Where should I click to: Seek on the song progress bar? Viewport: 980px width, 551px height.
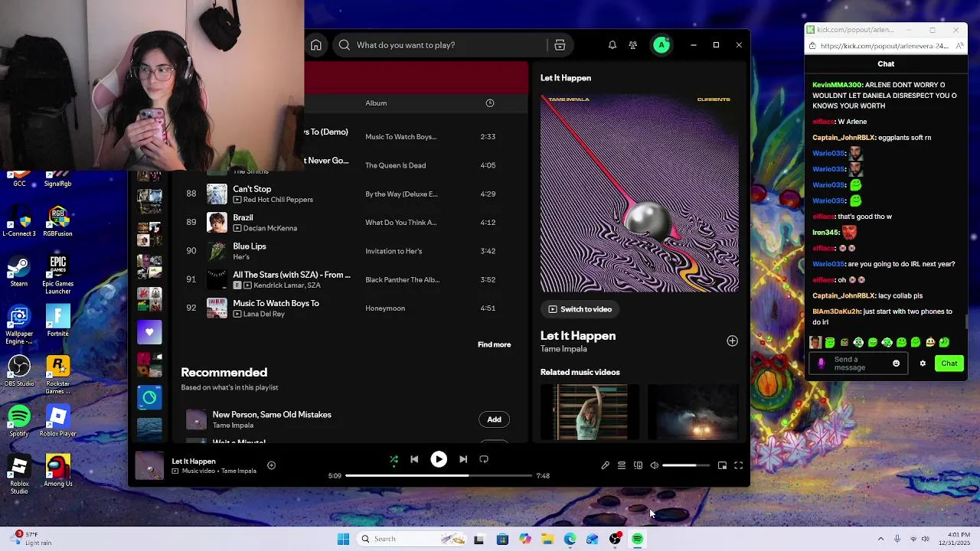[439, 475]
